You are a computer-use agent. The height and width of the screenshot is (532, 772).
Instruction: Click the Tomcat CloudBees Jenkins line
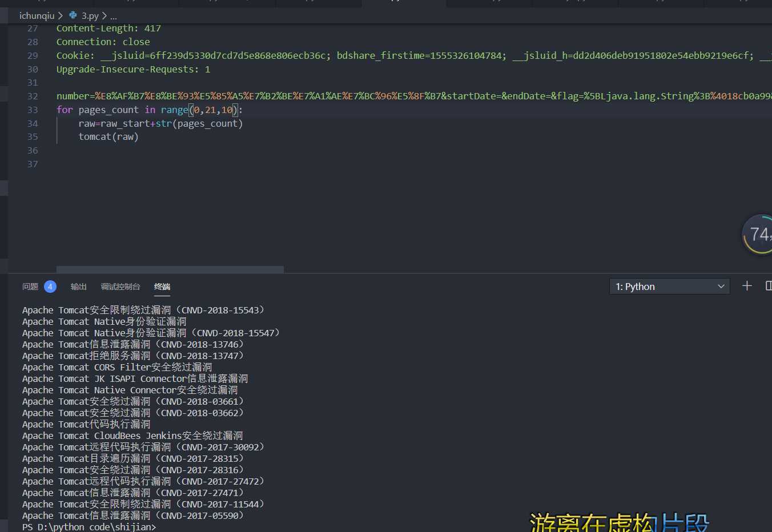(132, 436)
